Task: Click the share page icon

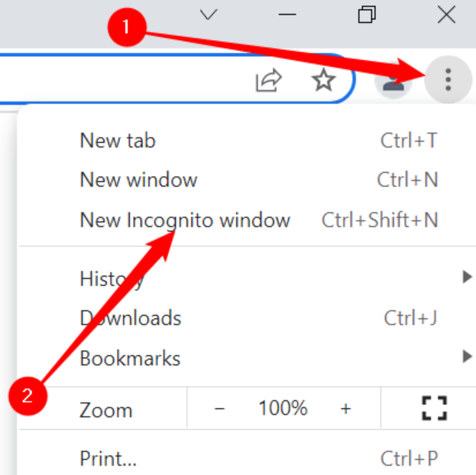Action: [268, 80]
